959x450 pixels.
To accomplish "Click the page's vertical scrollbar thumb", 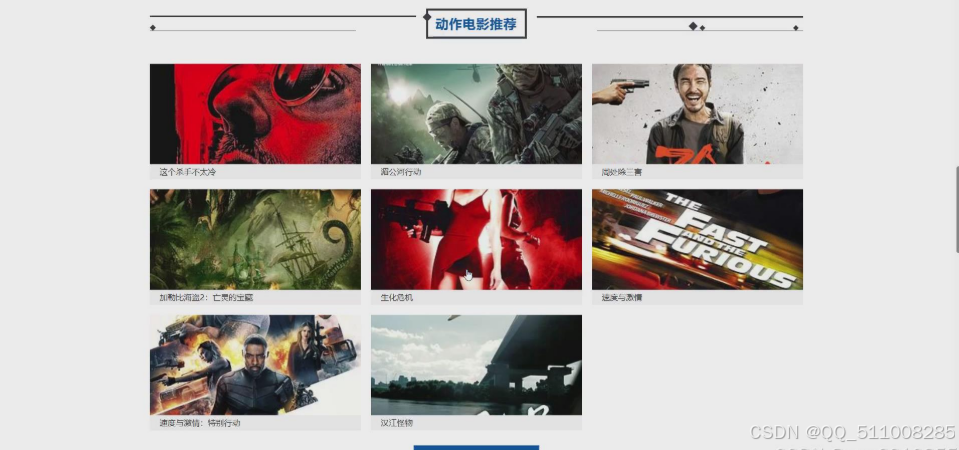I will (956, 208).
